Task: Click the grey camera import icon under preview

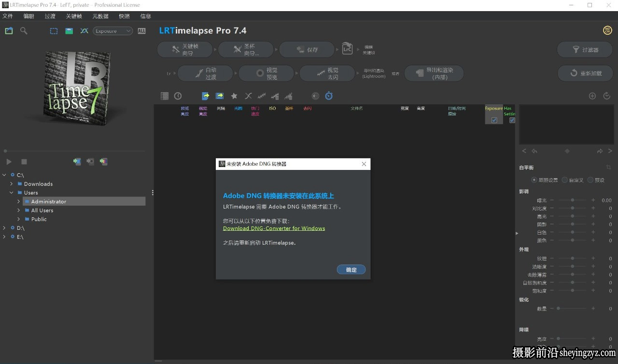Action: (x=90, y=162)
